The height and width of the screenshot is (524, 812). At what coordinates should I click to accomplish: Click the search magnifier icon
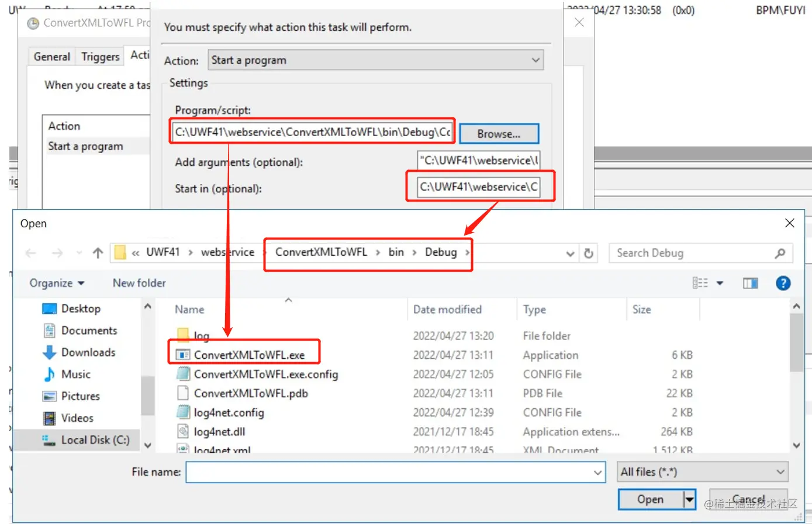780,253
